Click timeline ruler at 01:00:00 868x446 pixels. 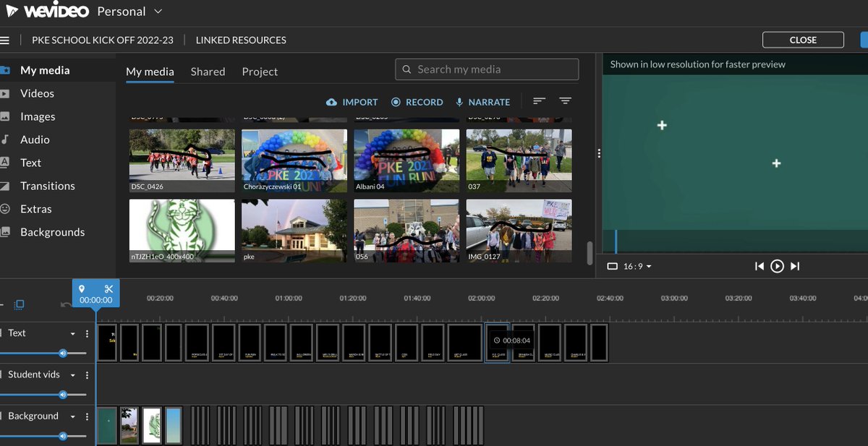click(288, 298)
